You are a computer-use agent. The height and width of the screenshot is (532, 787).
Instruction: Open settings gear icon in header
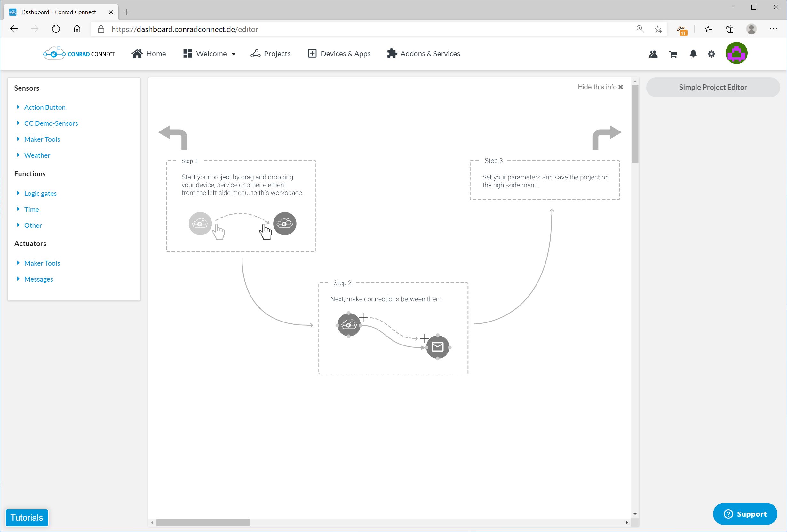[x=711, y=54]
